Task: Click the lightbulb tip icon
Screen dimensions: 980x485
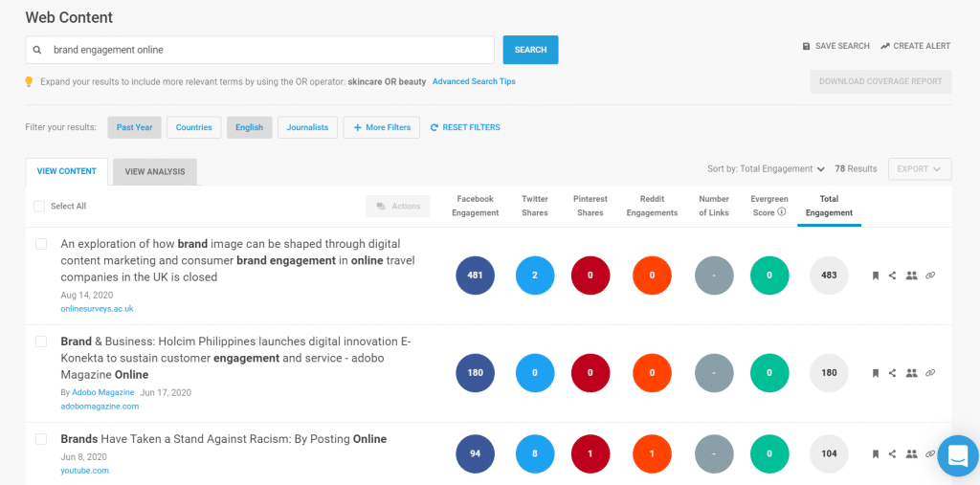Action: 29,82
